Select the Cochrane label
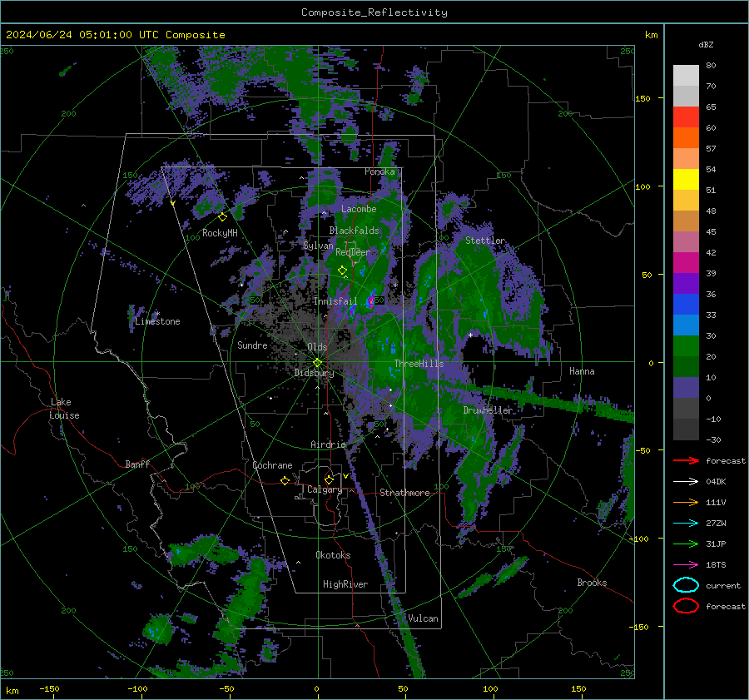Image resolution: width=749 pixels, height=700 pixels. [272, 465]
